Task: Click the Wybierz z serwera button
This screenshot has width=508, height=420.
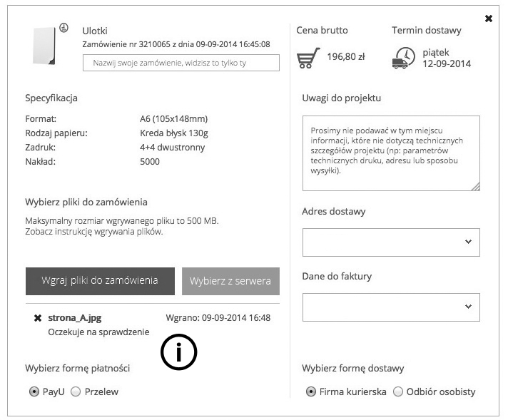Action: 230,281
